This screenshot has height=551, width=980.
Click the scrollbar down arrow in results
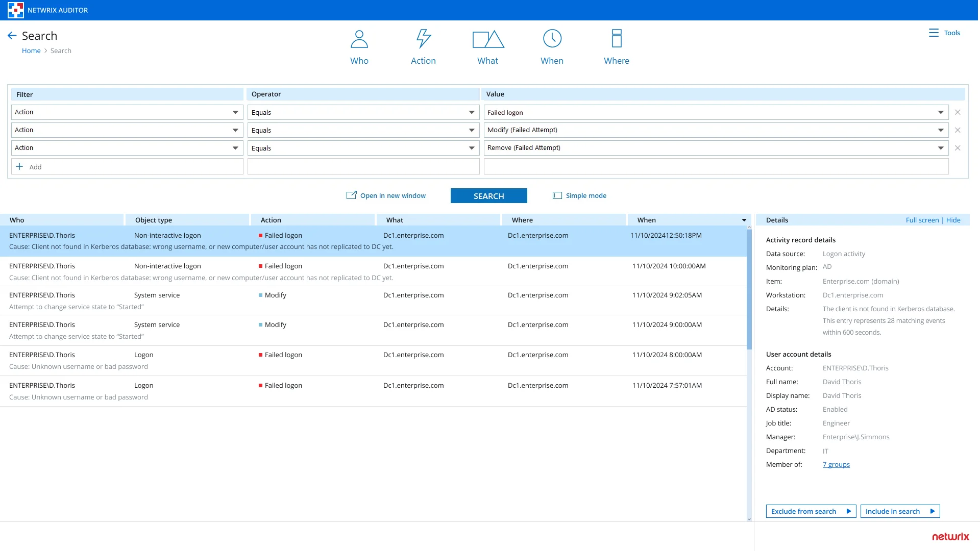click(x=749, y=519)
